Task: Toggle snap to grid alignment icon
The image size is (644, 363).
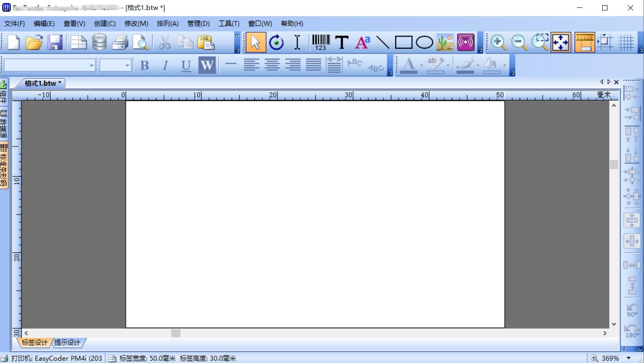Action: tap(605, 42)
